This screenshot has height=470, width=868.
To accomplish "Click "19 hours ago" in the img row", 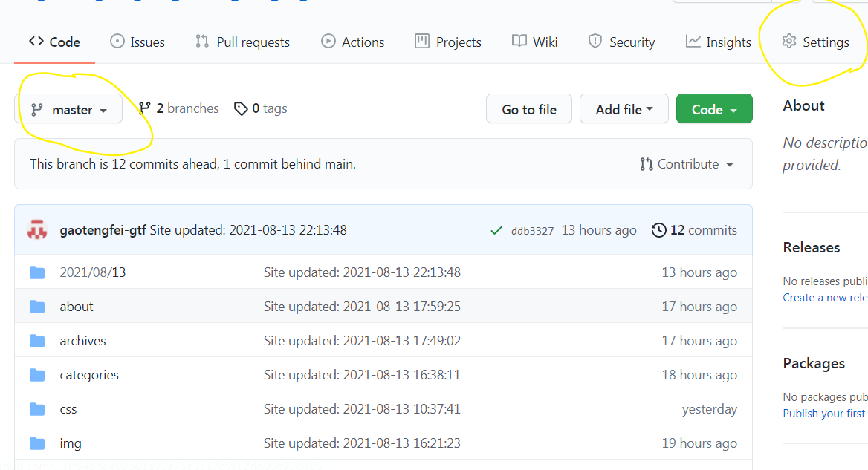I will [699, 443].
